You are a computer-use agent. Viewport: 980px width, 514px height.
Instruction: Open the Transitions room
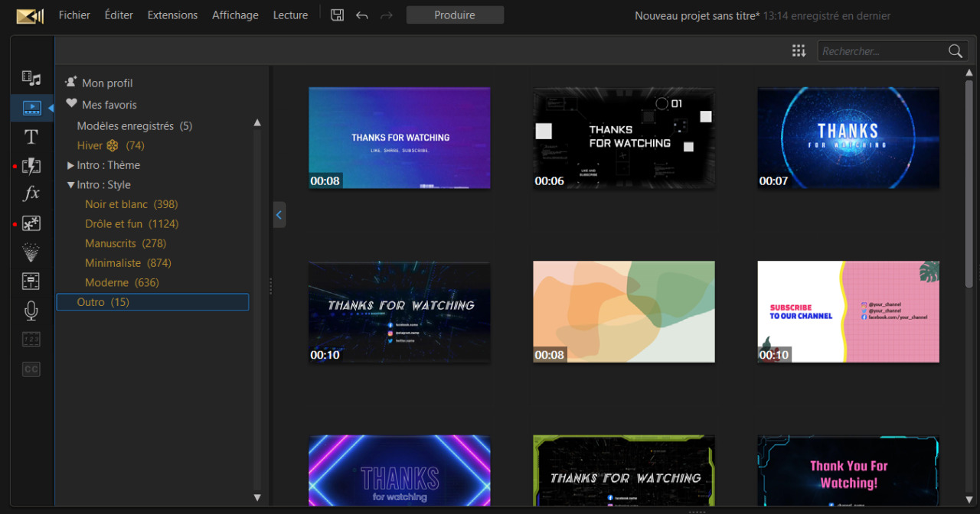click(31, 166)
